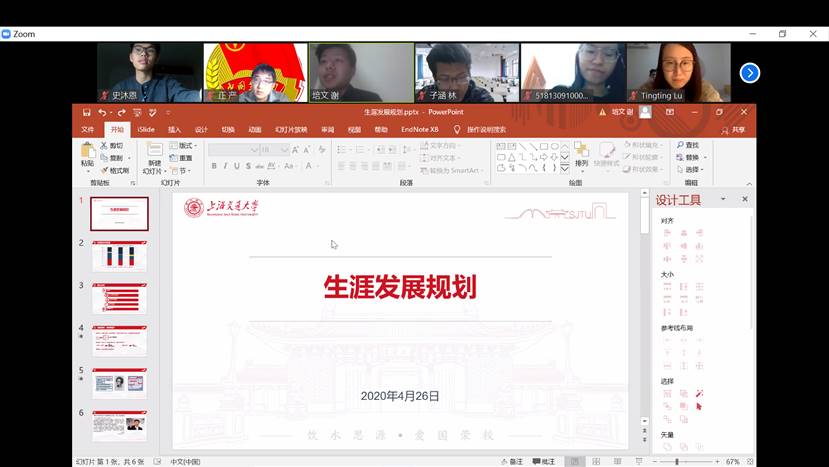Switch to the iSlide ribbon tab
Screen dimensions: 829x467
(x=146, y=129)
